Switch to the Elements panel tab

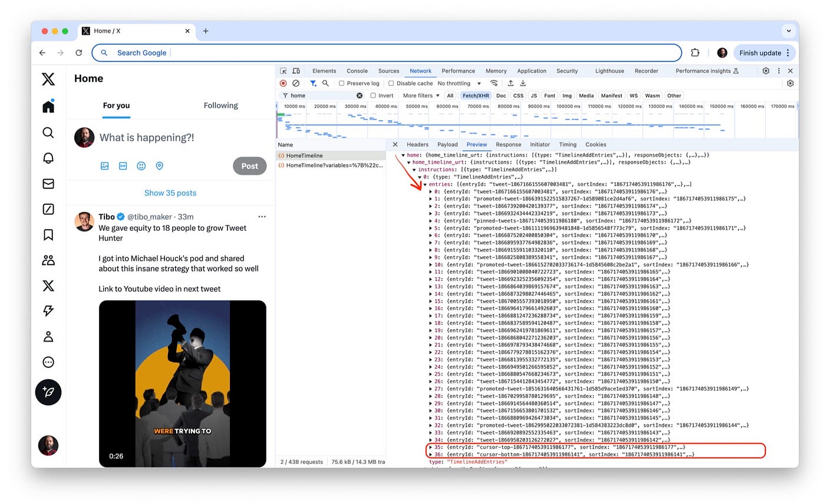pyautogui.click(x=324, y=71)
